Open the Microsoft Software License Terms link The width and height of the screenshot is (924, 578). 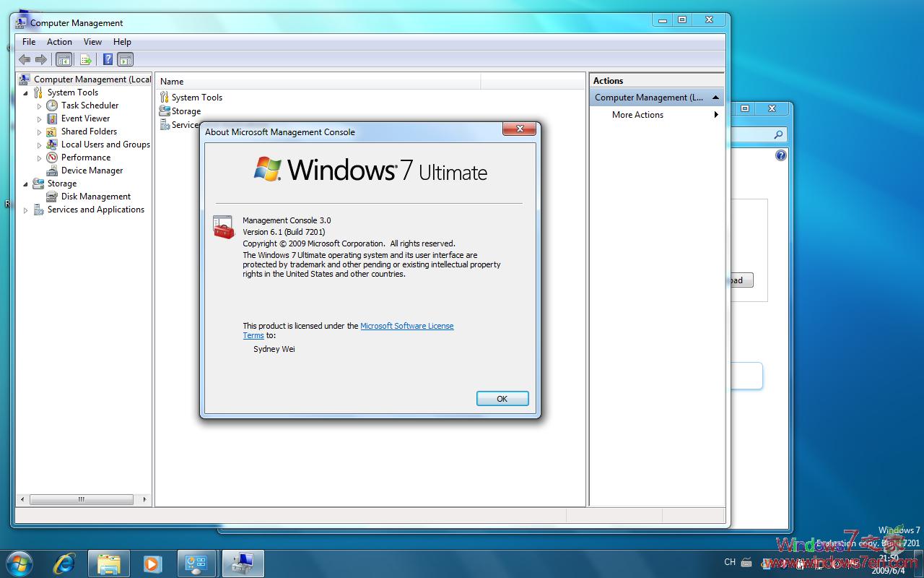point(407,326)
